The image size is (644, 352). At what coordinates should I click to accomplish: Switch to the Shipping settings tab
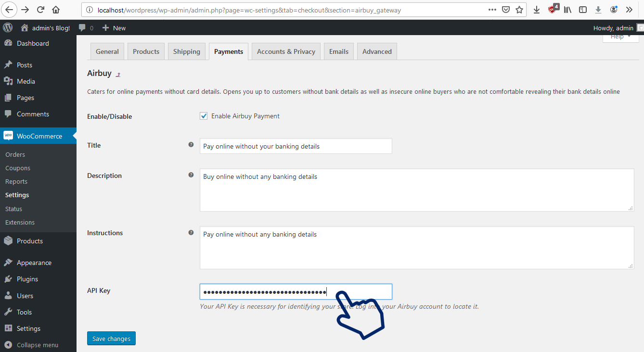[187, 51]
